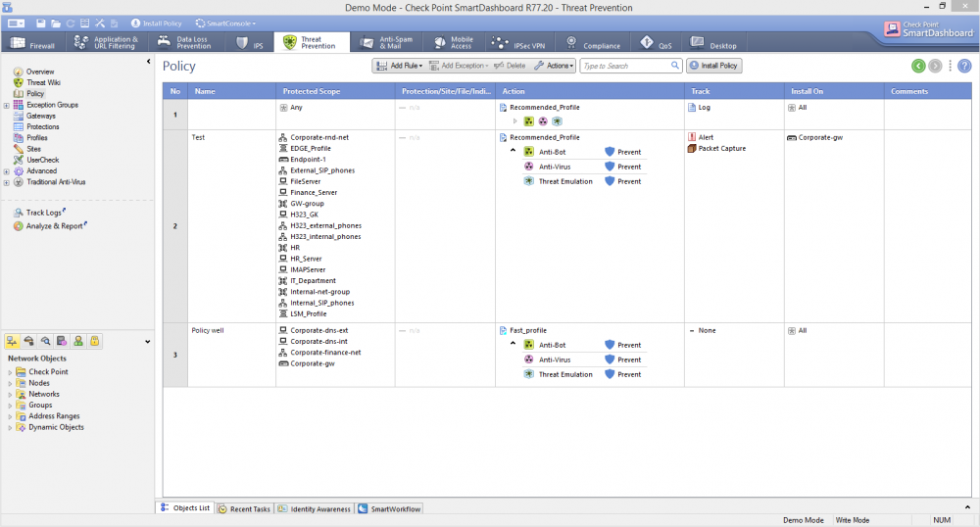Image resolution: width=980 pixels, height=527 pixels.
Task: Click the Refresh icon in top toolbar
Action: coord(70,24)
